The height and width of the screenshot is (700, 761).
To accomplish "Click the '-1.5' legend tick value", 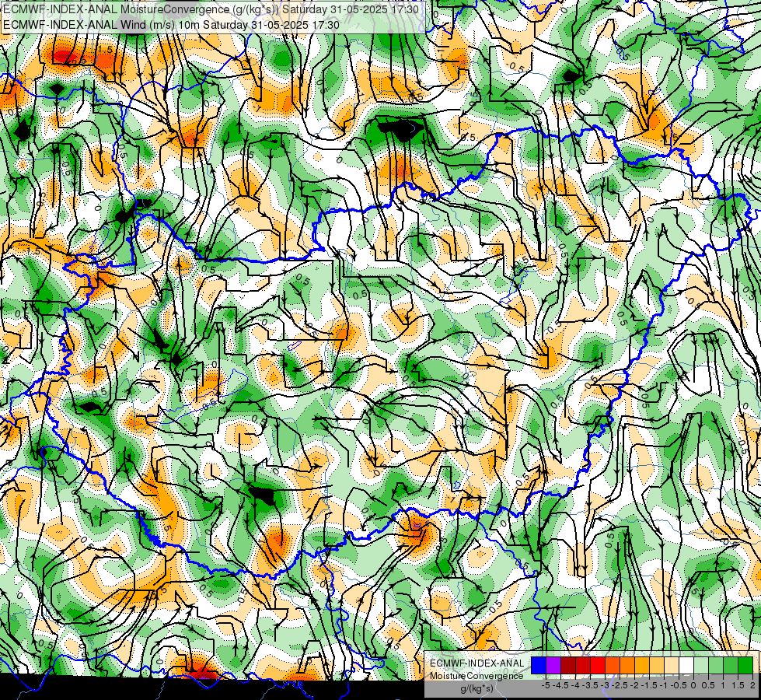I will click(x=649, y=685).
